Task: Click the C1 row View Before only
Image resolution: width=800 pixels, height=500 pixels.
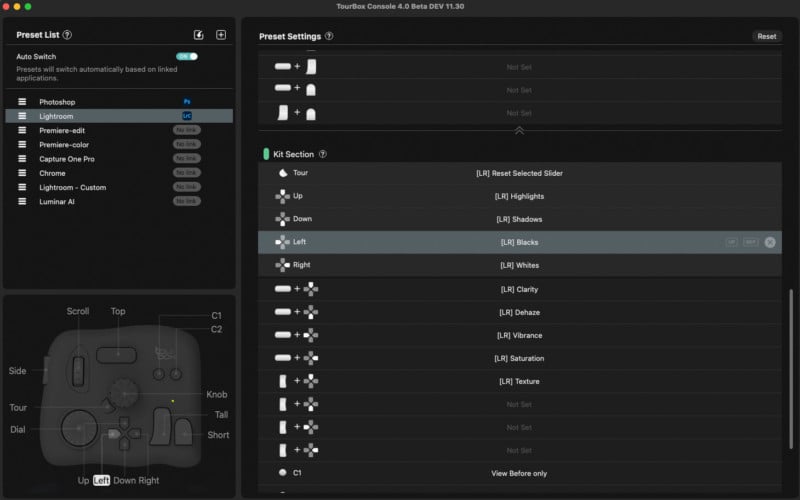Action: click(518, 472)
